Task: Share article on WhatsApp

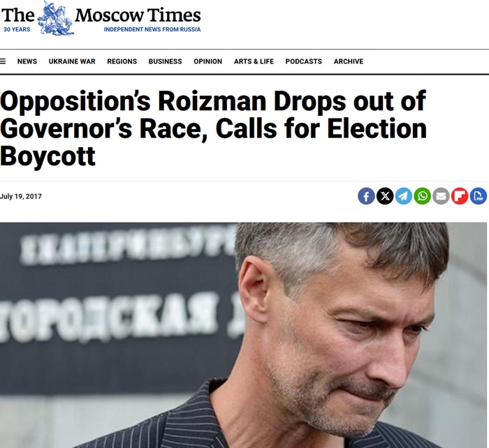Action: (x=423, y=196)
